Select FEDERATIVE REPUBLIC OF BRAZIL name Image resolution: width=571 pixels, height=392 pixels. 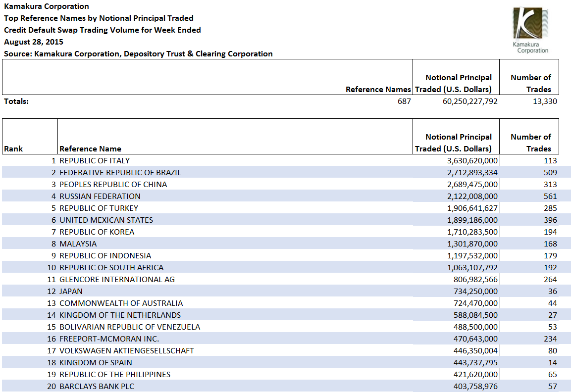120,173
